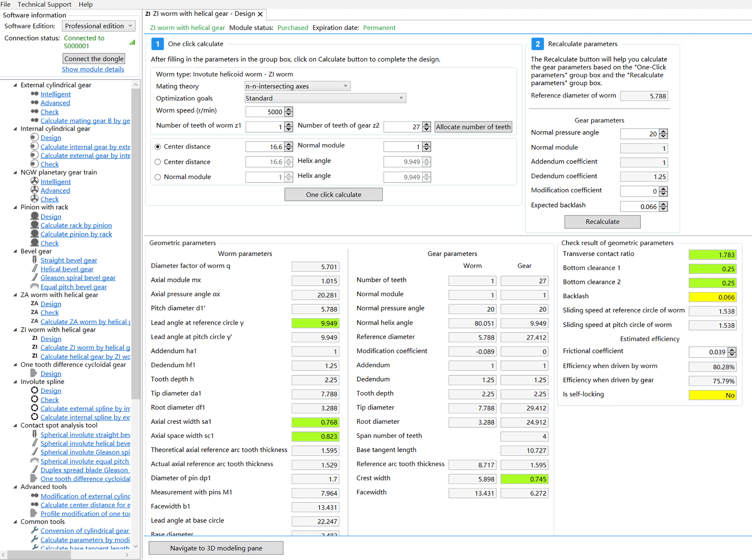Click the bevel icon beside Straight bevel gear
The width and height of the screenshot is (752, 560).
tap(35, 260)
